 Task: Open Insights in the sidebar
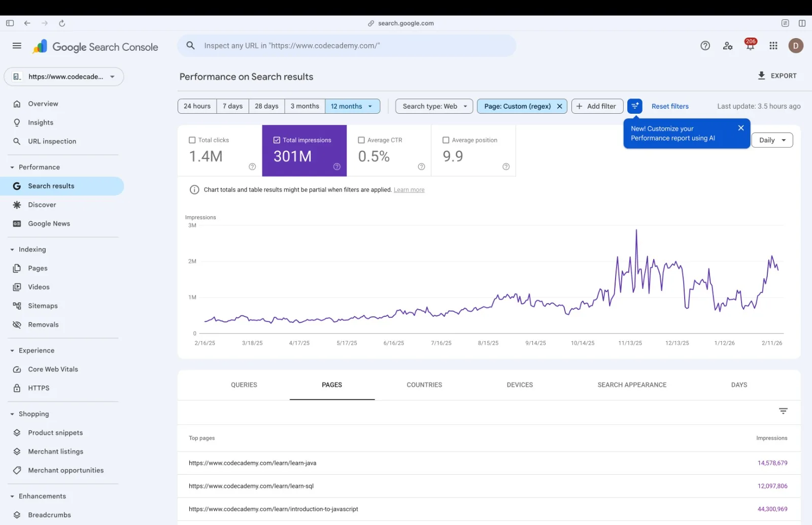(62, 122)
